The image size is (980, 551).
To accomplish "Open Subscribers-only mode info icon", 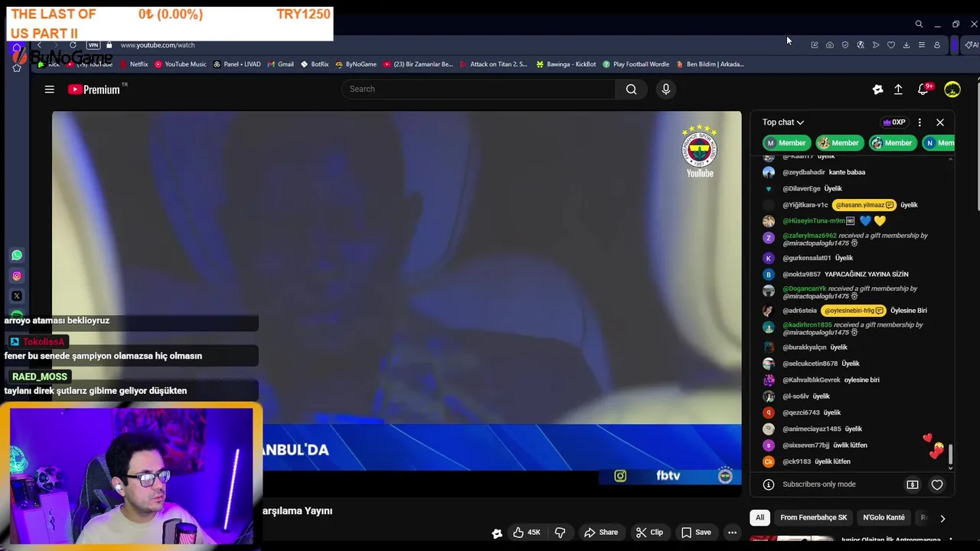I will click(769, 484).
